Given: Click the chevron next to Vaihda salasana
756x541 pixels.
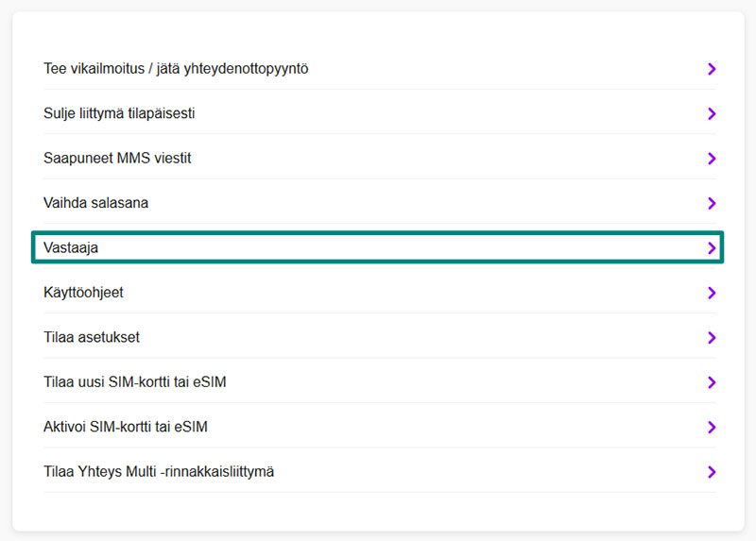Looking at the screenshot, I should [712, 203].
